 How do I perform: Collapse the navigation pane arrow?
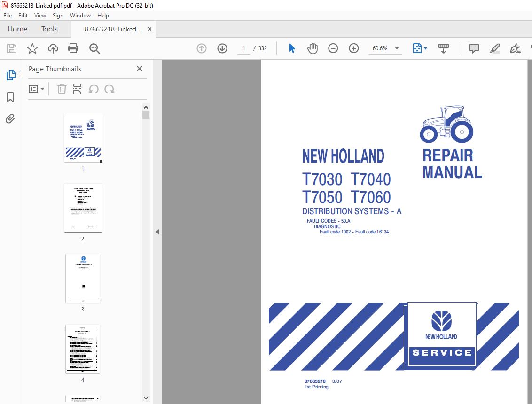coord(157,232)
